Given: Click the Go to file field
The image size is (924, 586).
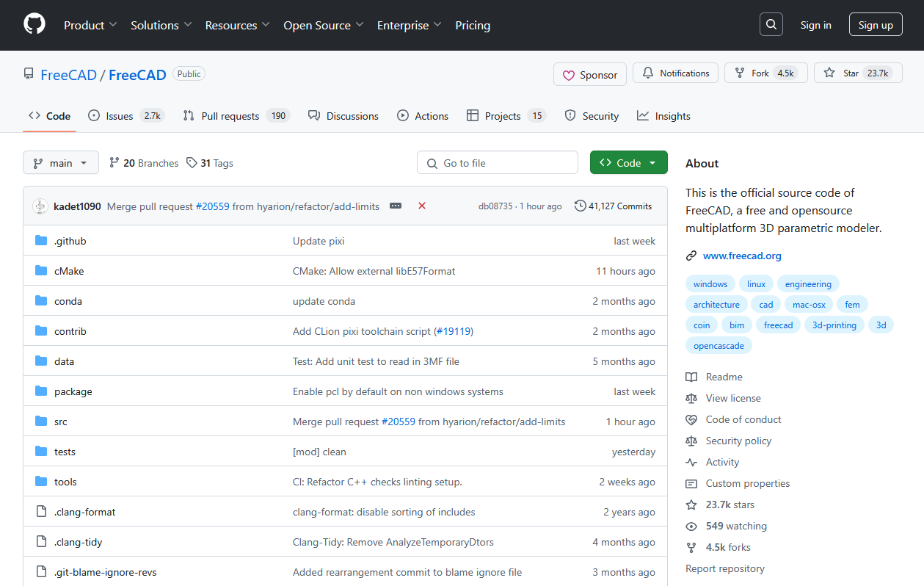Looking at the screenshot, I should click(498, 163).
